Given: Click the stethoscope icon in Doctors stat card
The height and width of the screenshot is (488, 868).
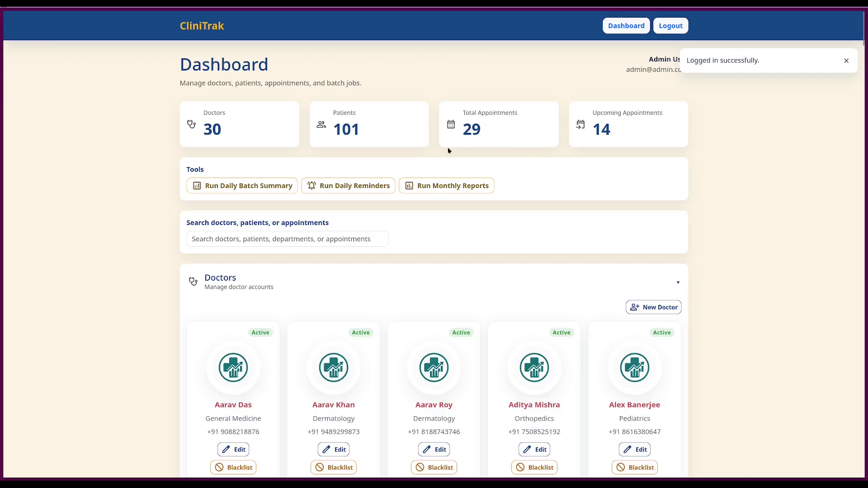Looking at the screenshot, I should coord(192,124).
